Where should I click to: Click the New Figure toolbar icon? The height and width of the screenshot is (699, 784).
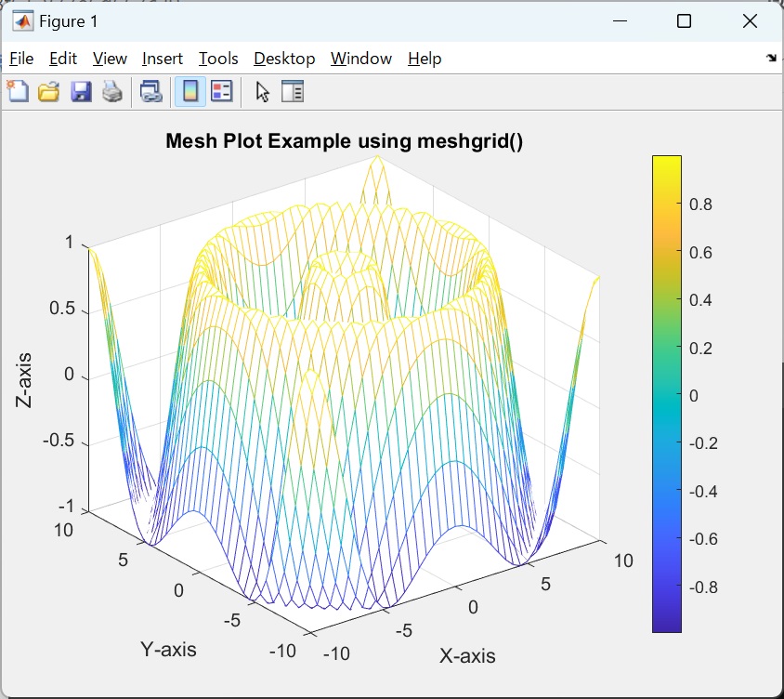click(x=18, y=92)
